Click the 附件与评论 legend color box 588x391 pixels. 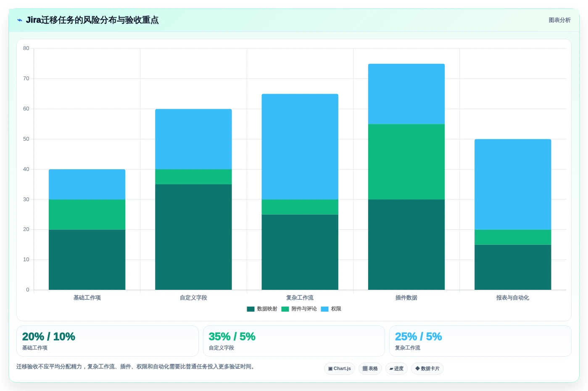285,309
